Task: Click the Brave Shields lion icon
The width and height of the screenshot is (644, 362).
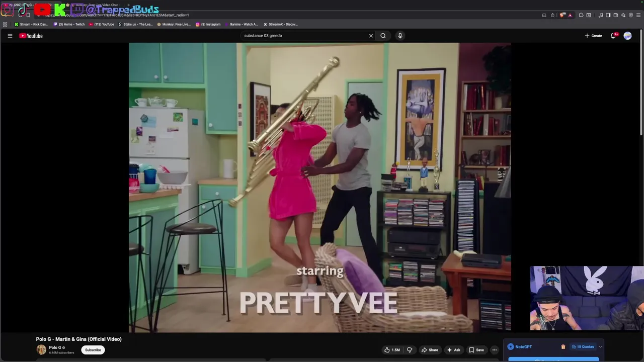Action: 562,15
